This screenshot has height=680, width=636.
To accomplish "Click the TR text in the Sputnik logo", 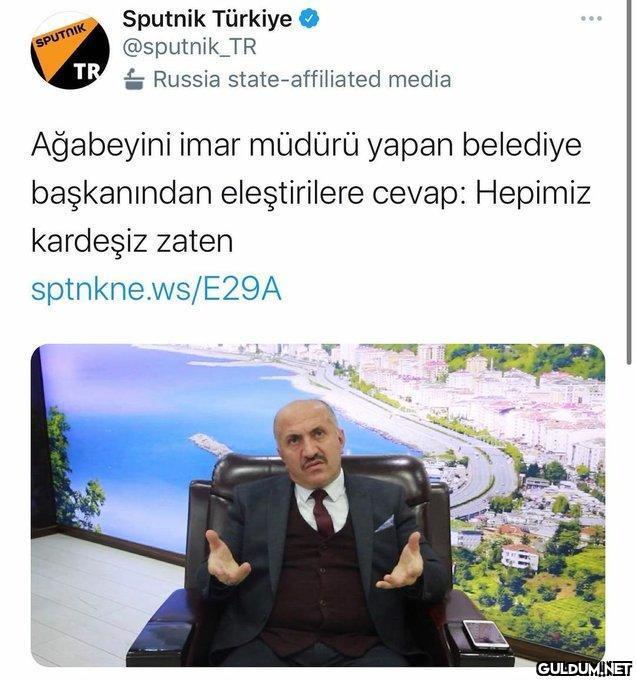I will click(x=87, y=72).
